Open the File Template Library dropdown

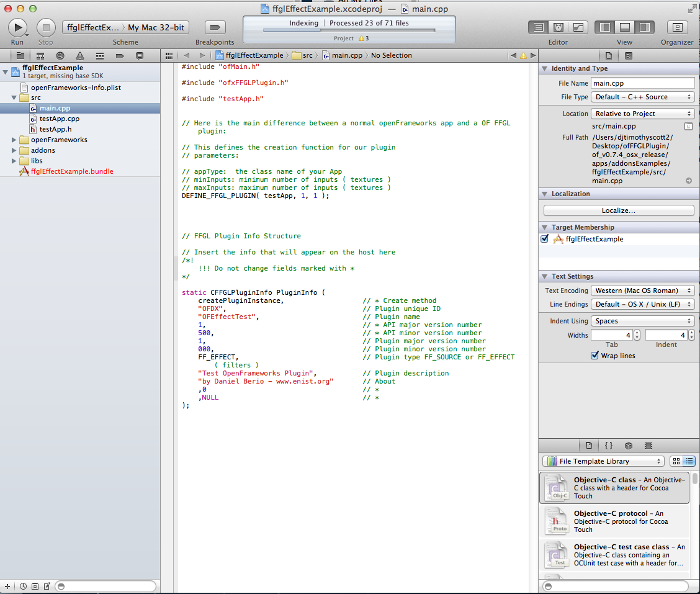(x=603, y=461)
